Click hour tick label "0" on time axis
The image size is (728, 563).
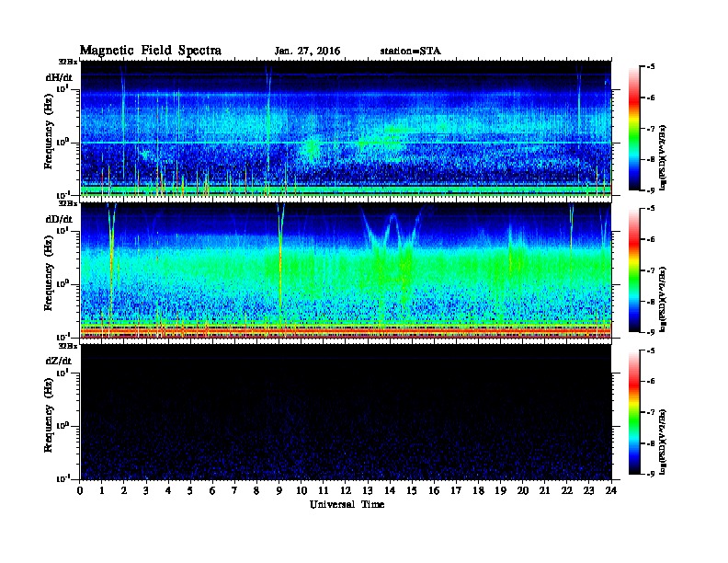[80, 491]
